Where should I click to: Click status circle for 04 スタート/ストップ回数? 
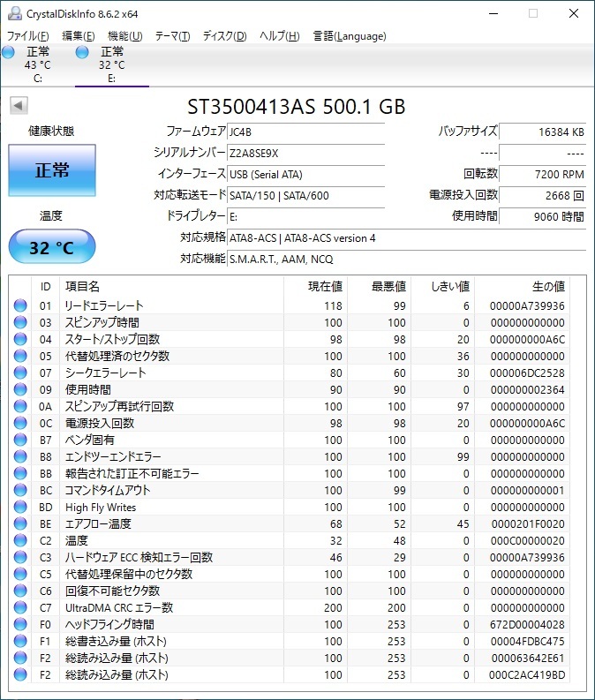click(x=20, y=339)
